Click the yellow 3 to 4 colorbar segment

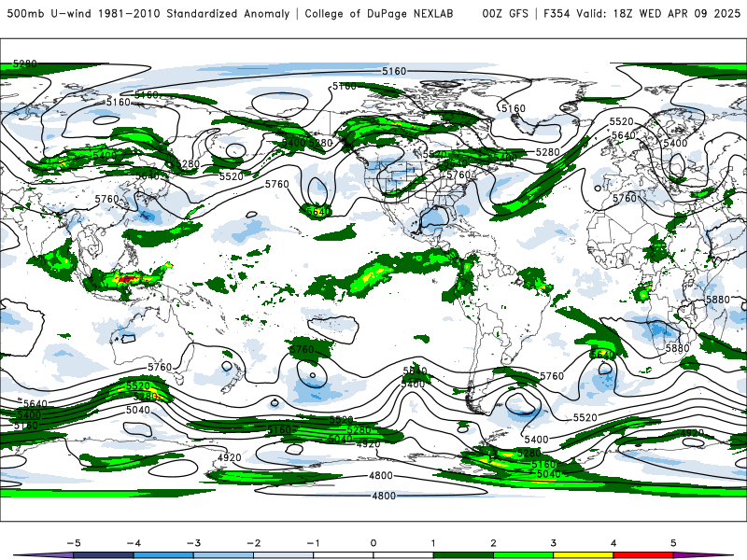584,555
